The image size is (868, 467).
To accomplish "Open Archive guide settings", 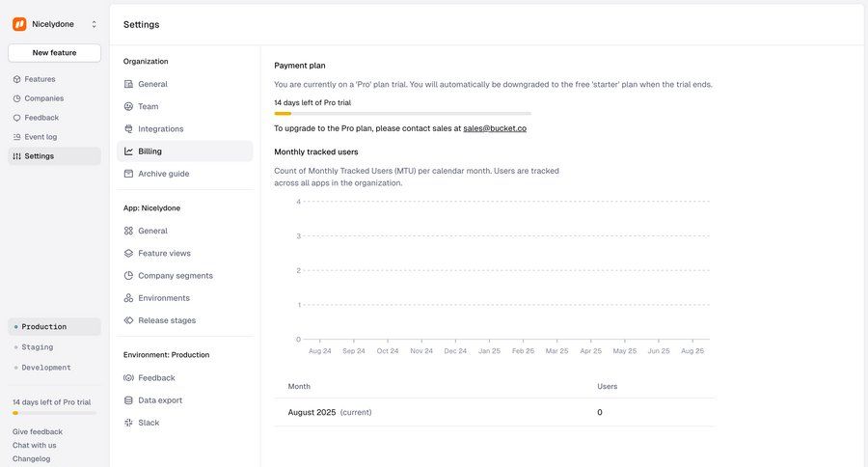I will 185,174.
